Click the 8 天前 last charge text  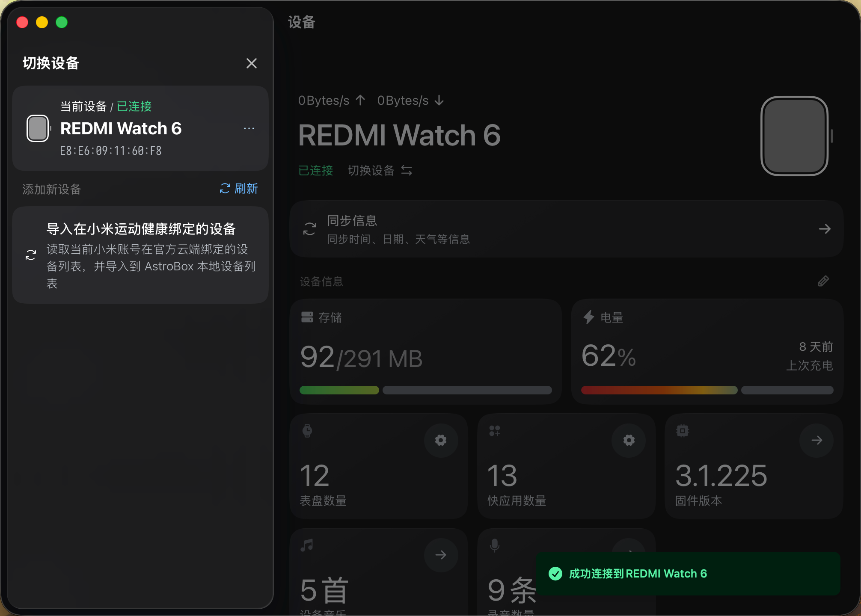816,346
